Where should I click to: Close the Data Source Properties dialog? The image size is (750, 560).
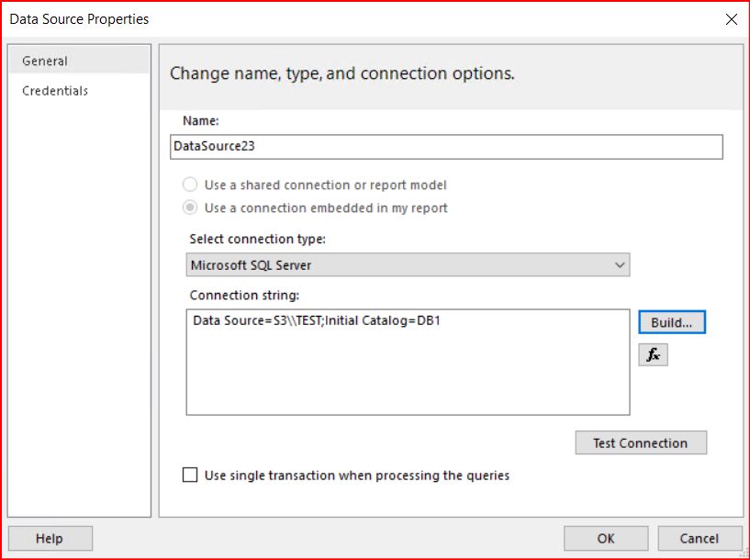point(731,19)
